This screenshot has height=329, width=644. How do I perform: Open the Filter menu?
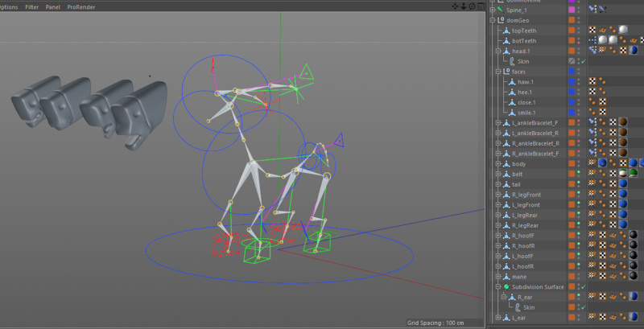(x=32, y=7)
